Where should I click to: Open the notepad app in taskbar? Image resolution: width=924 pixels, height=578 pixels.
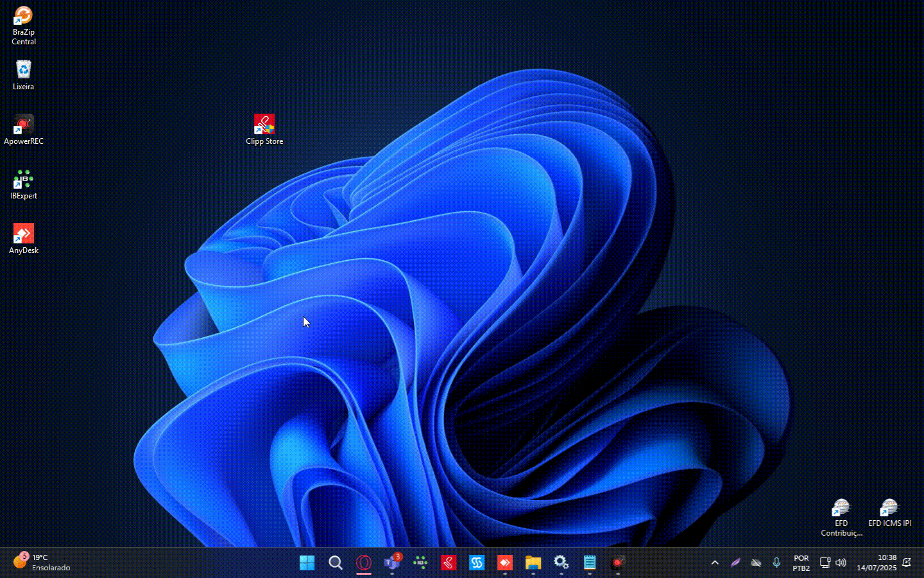point(590,563)
